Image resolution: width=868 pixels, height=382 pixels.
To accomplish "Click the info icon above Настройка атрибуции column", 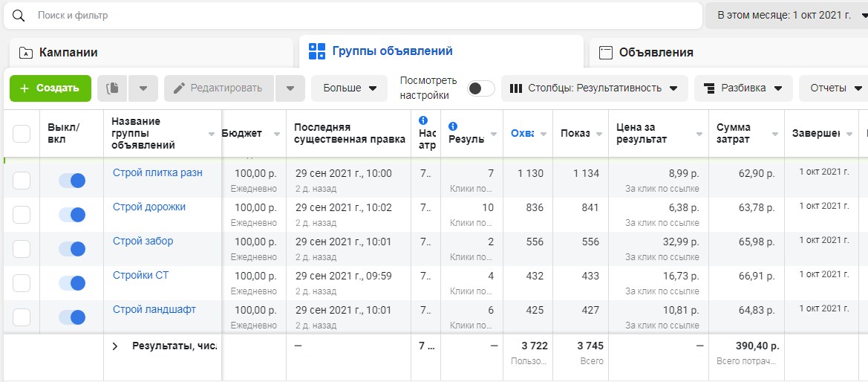I will point(423,120).
